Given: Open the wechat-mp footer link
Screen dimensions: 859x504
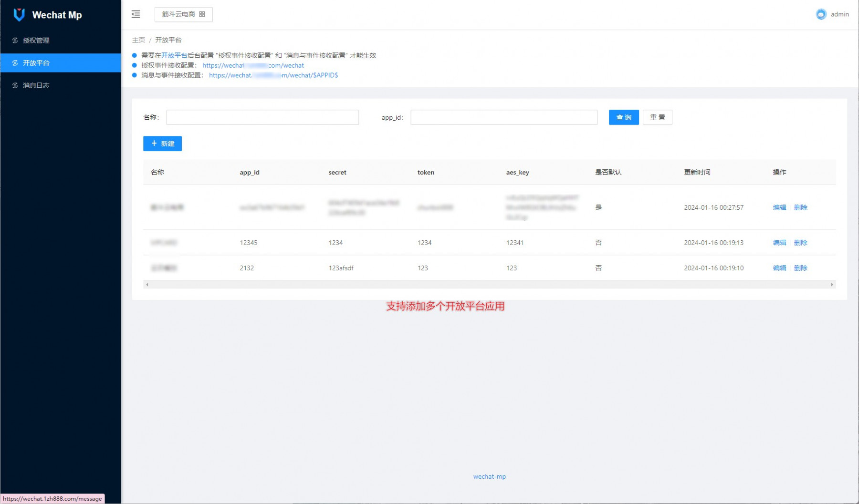Looking at the screenshot, I should point(490,476).
